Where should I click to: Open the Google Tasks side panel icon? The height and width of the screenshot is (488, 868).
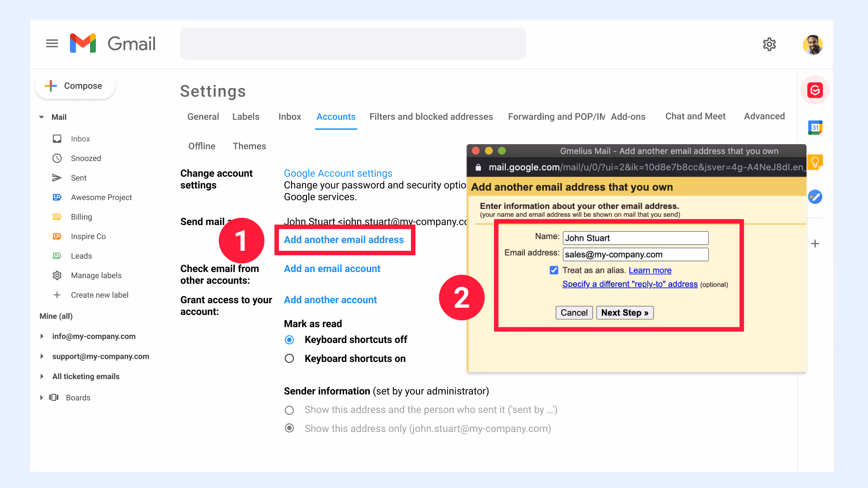tap(815, 197)
